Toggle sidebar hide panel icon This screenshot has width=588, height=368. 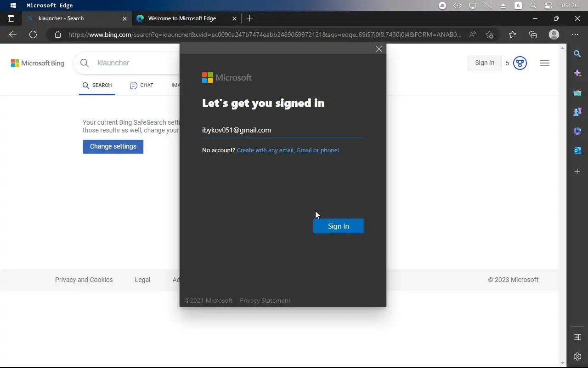pyautogui.click(x=577, y=337)
